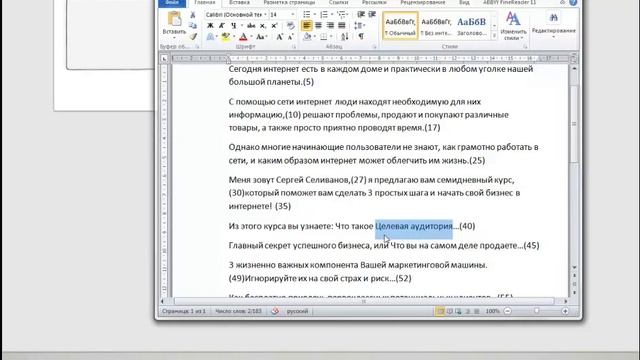Toggle align text right

click(330, 26)
